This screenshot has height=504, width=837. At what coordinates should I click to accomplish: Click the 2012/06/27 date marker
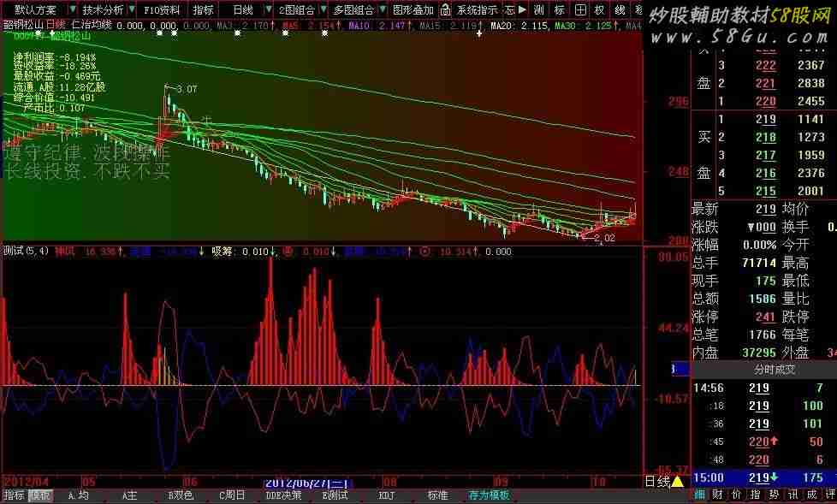tap(306, 483)
